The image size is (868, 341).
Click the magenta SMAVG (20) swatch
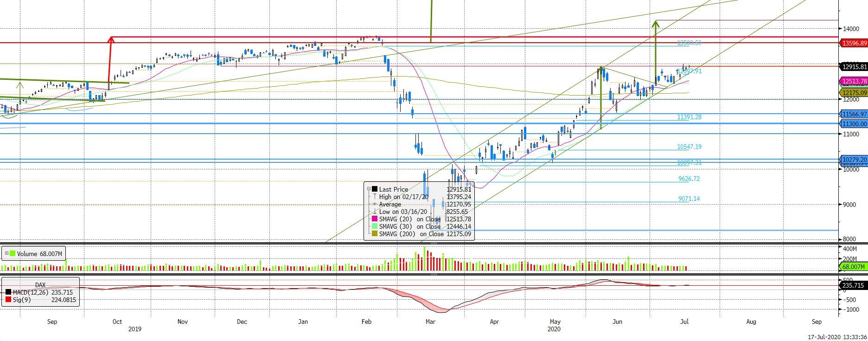375,219
